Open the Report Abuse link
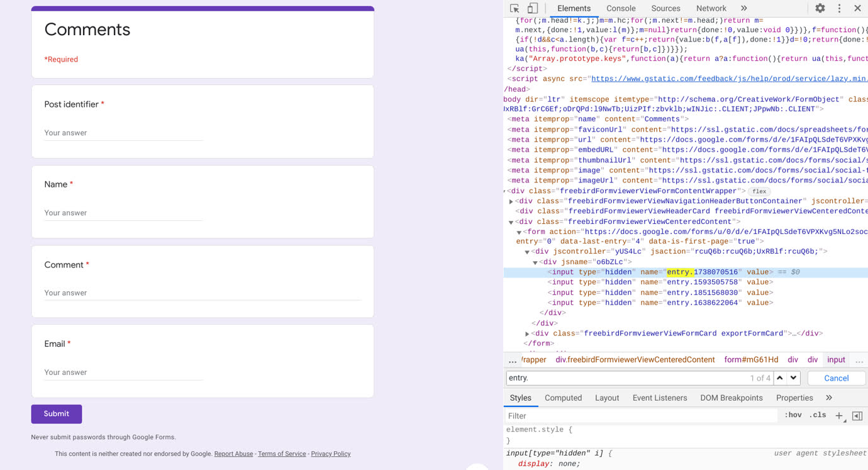This screenshot has width=868, height=470. 233,454
